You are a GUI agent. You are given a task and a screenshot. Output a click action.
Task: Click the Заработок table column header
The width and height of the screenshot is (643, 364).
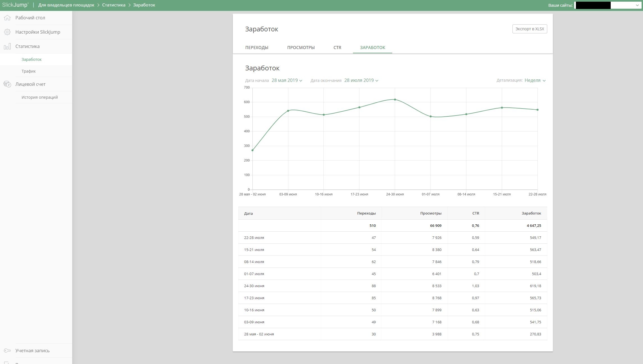coord(531,213)
